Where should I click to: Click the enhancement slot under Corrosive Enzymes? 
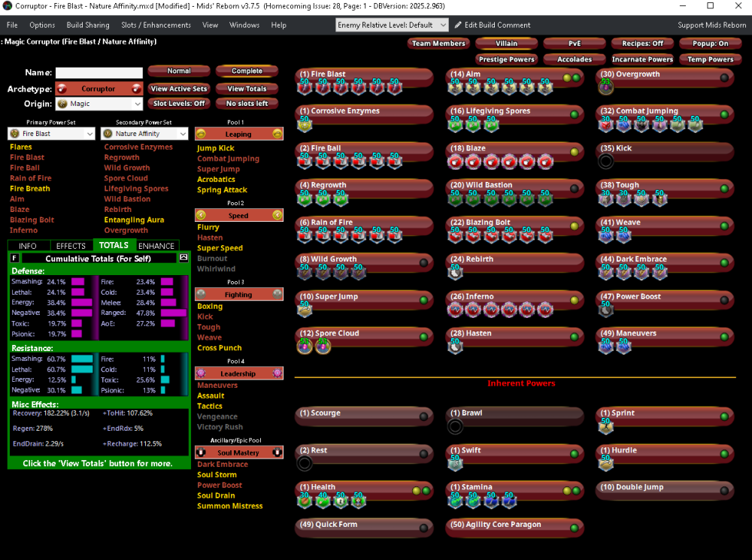pos(305,125)
